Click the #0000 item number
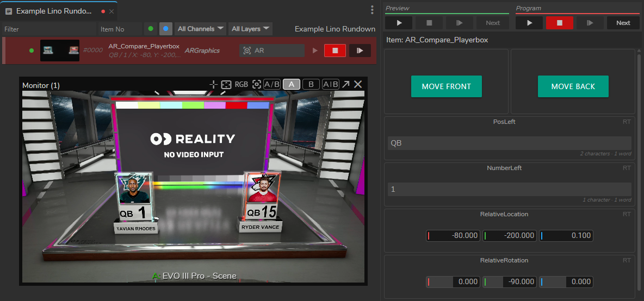This screenshot has width=644, height=301. click(93, 51)
